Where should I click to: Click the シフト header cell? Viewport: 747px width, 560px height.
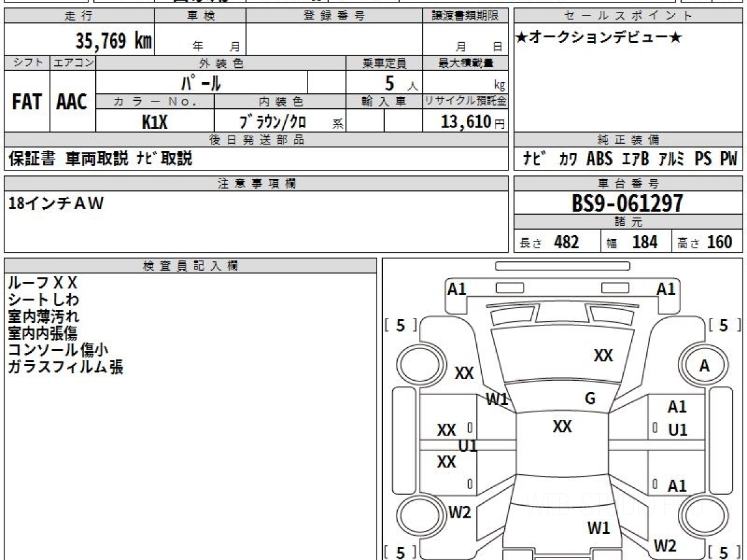point(27,63)
